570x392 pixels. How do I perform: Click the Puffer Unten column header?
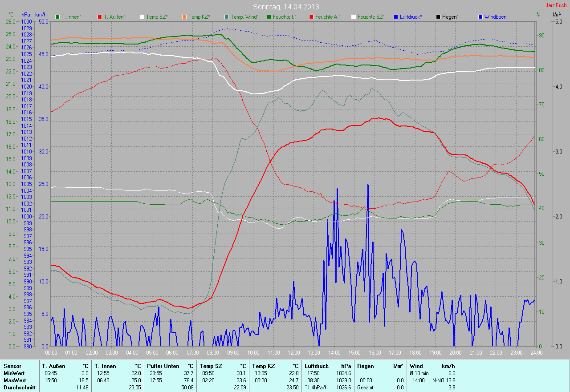click(x=163, y=366)
